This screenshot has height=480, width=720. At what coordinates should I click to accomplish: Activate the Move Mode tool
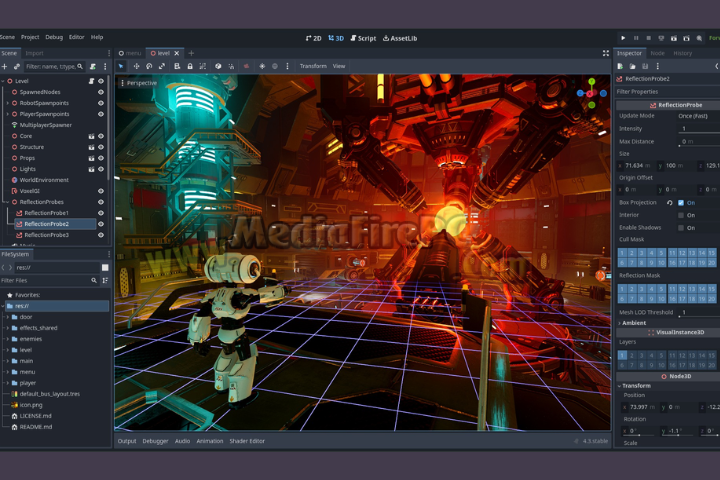point(136,66)
